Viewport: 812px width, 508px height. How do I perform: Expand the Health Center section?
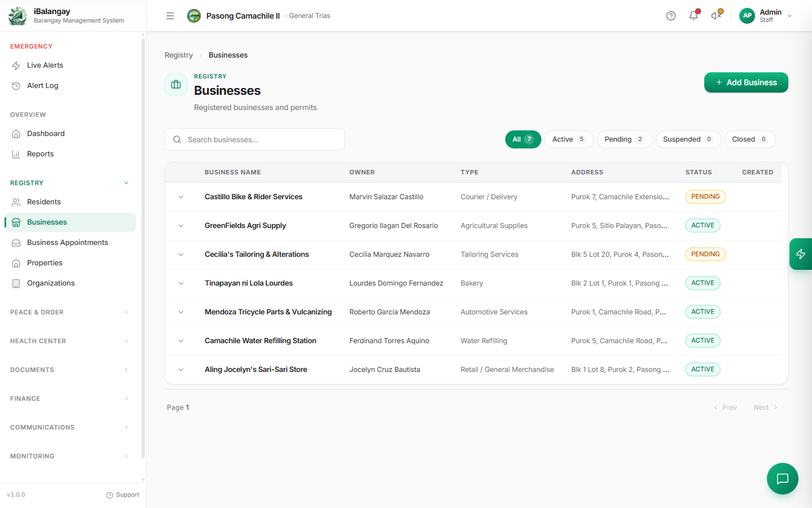pyautogui.click(x=70, y=341)
